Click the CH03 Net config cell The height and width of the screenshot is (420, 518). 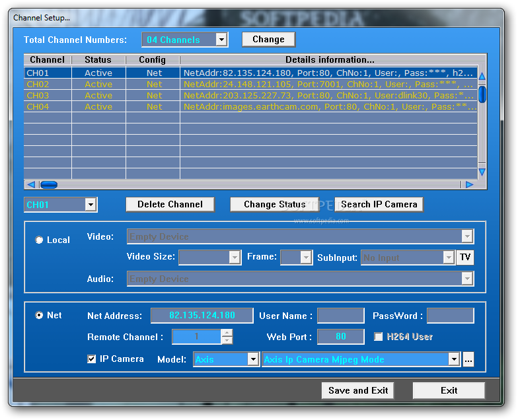tap(155, 95)
